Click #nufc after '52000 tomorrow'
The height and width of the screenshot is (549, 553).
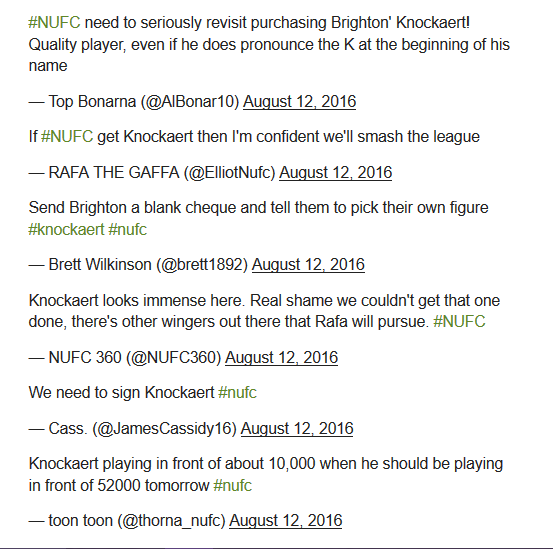click(x=232, y=486)
